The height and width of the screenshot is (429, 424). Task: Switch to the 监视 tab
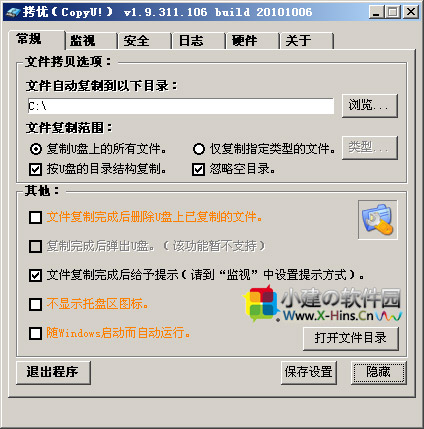pyautogui.click(x=91, y=41)
